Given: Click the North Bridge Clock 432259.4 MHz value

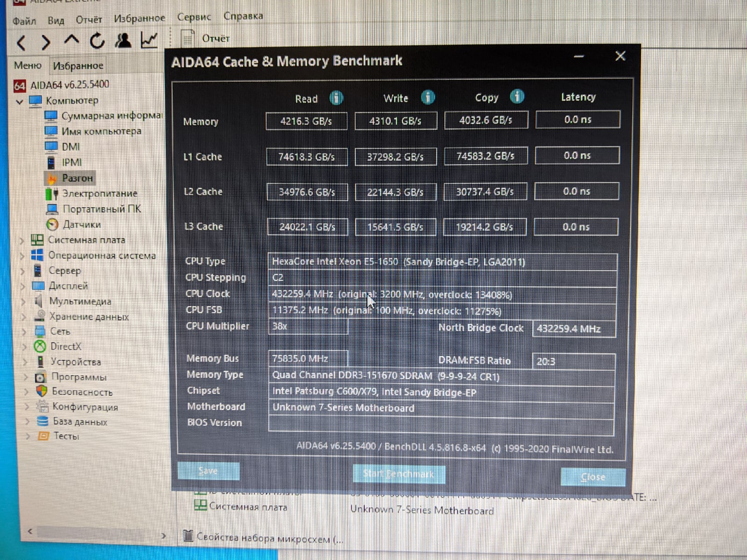Looking at the screenshot, I should point(574,329).
